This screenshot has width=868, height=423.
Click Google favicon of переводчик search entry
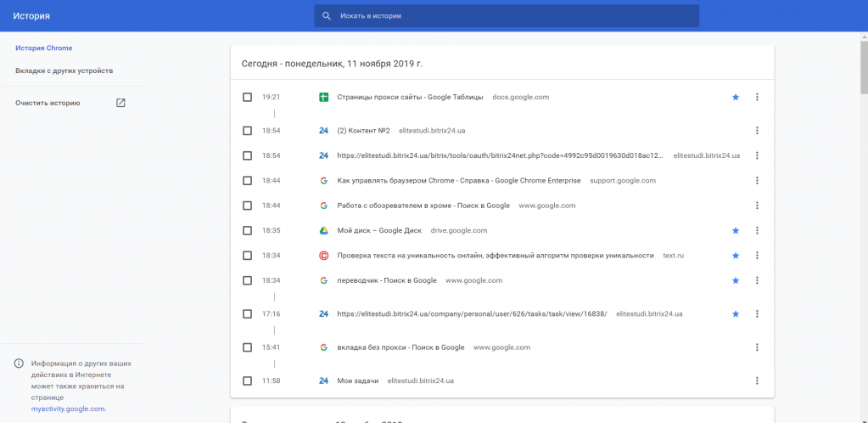pyautogui.click(x=324, y=280)
